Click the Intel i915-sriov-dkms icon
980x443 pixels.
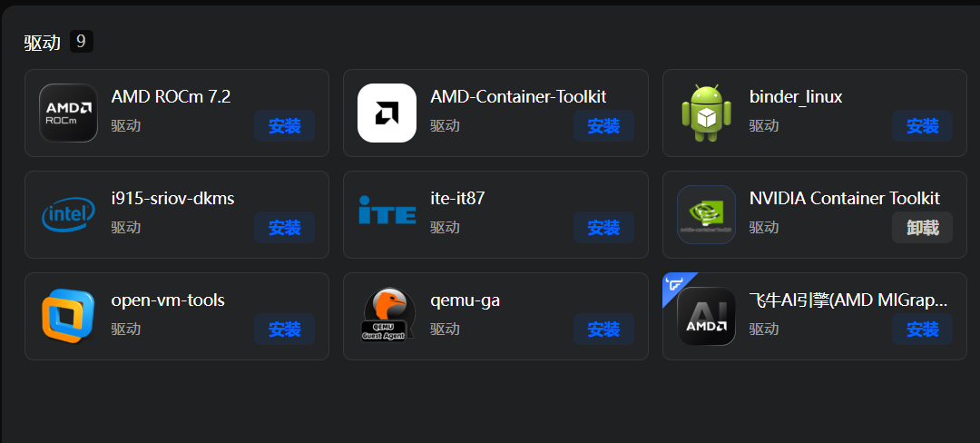point(68,215)
